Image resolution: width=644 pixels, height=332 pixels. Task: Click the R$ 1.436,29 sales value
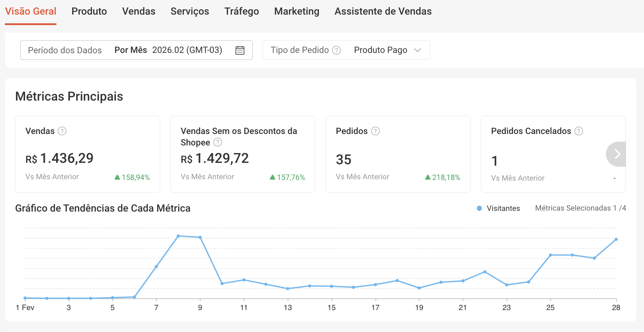pyautogui.click(x=60, y=158)
